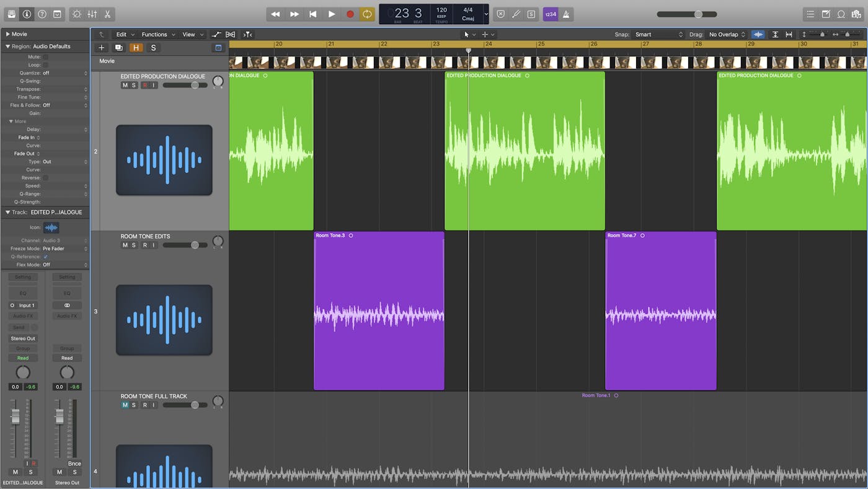Image resolution: width=868 pixels, height=489 pixels.
Task: Mute the EDITED PRODUCTION DIALOGUE track
Action: 125,85
